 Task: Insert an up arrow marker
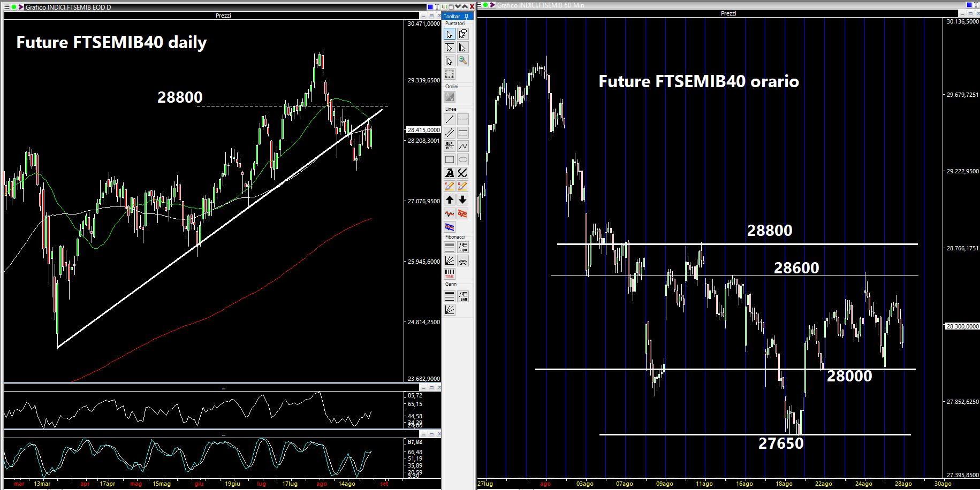pyautogui.click(x=450, y=200)
